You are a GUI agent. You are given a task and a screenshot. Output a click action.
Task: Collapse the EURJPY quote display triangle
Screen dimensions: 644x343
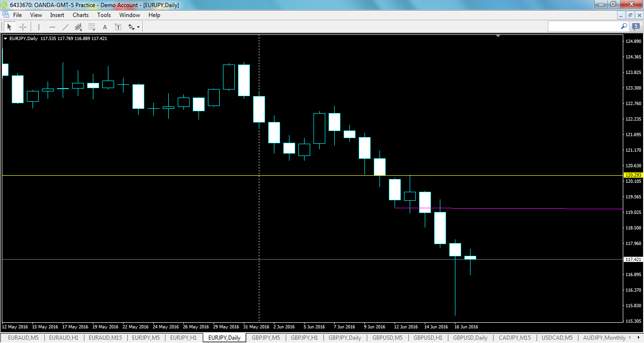(6, 38)
